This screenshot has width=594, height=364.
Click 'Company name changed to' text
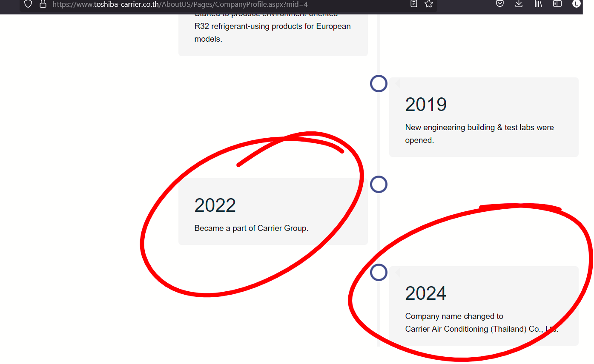454,316
